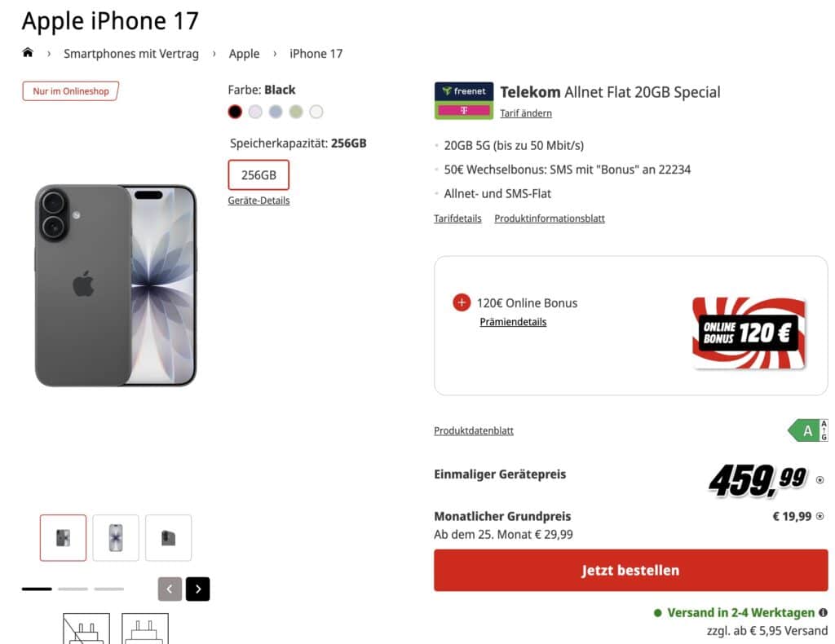Select the blue color swatch
This screenshot has width=835, height=644.
276,112
